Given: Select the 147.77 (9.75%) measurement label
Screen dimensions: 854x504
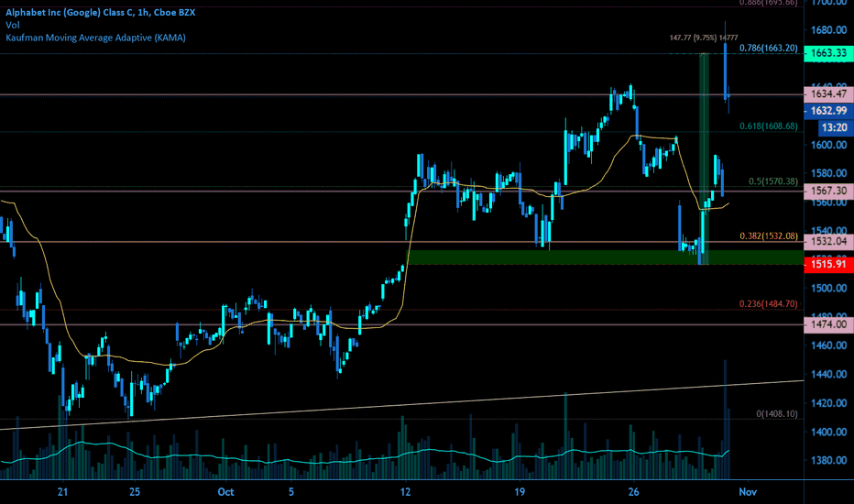Looking at the screenshot, I should (704, 38).
